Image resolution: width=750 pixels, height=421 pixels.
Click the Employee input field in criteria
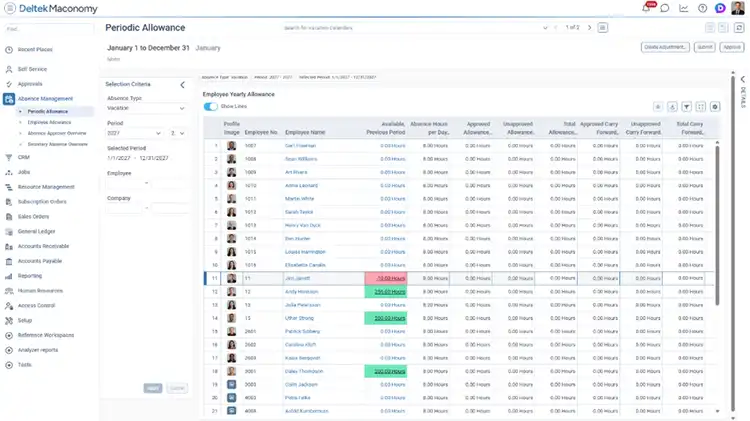point(125,183)
